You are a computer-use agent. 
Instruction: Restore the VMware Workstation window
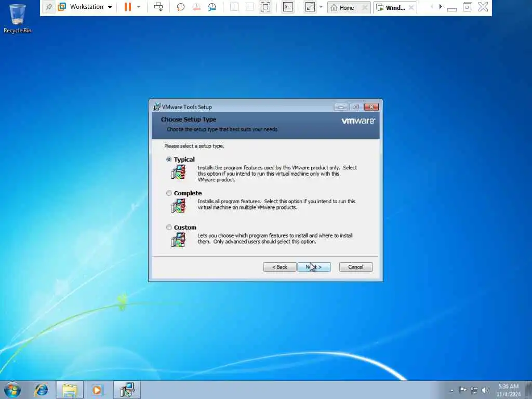(467, 7)
